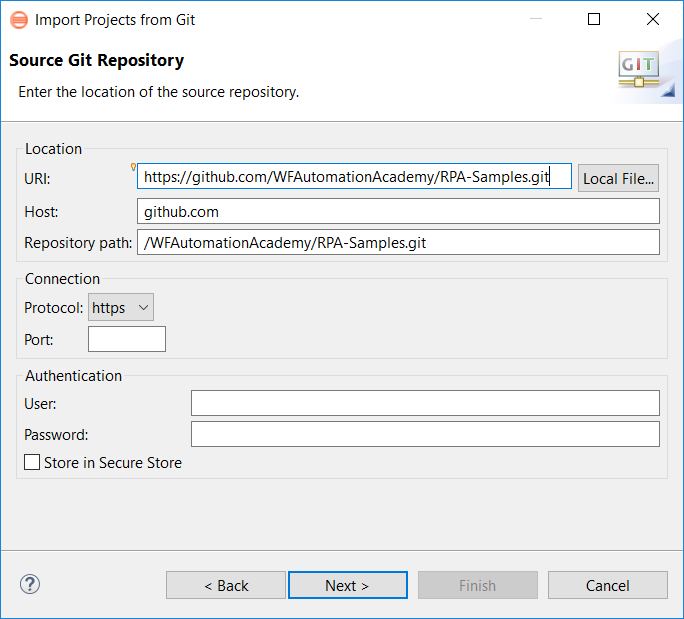Select the Repository path field
The width and height of the screenshot is (684, 619).
tap(398, 242)
